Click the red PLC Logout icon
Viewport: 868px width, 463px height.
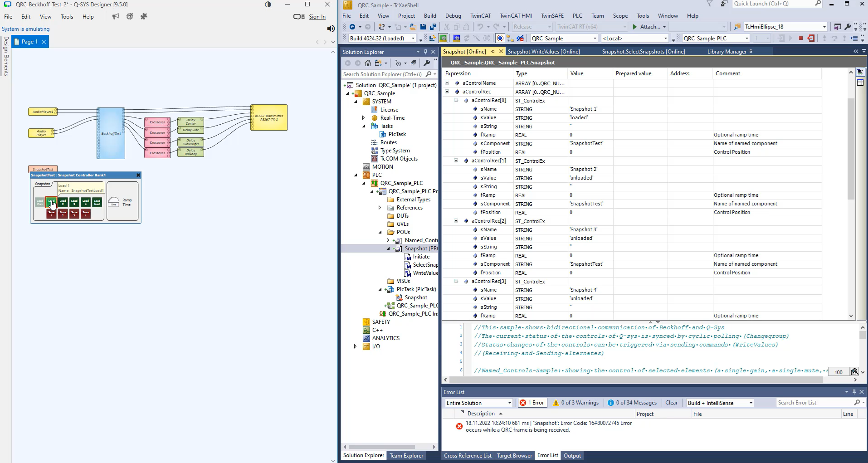click(811, 39)
